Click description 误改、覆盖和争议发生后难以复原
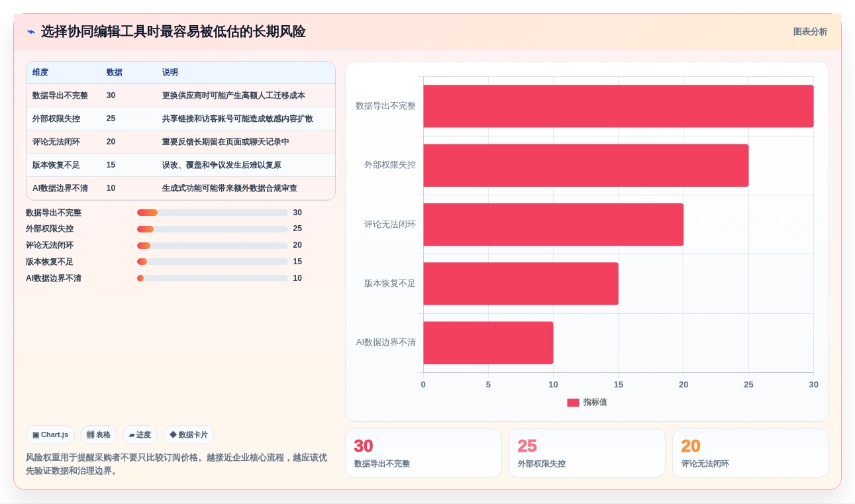The height and width of the screenshot is (504, 855). pyautogui.click(x=222, y=165)
